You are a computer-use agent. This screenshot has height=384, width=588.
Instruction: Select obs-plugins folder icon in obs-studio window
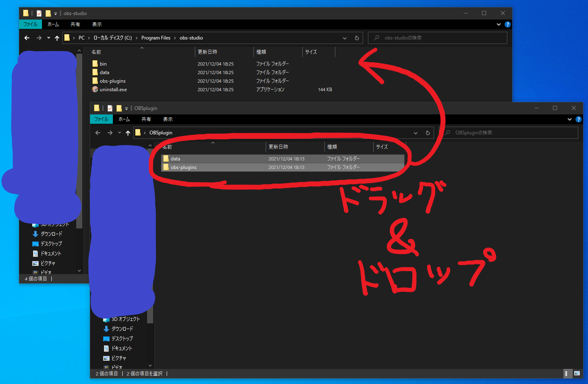(95, 81)
